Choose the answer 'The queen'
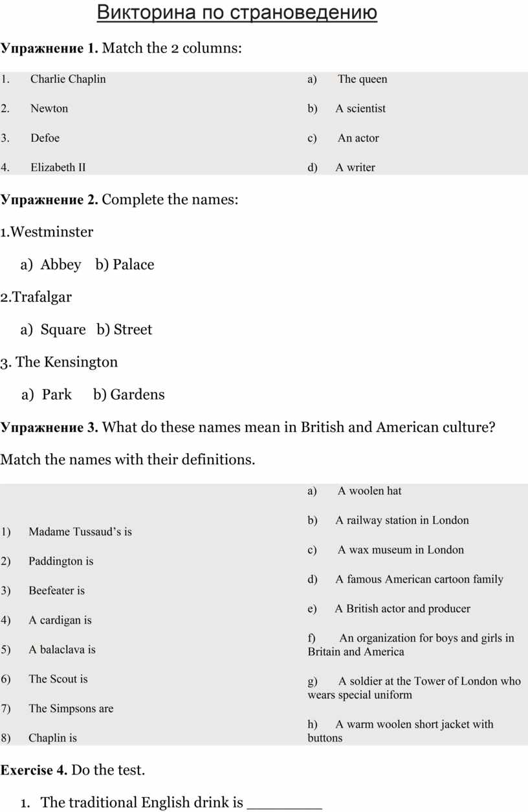The image size is (528, 812). coord(362,79)
